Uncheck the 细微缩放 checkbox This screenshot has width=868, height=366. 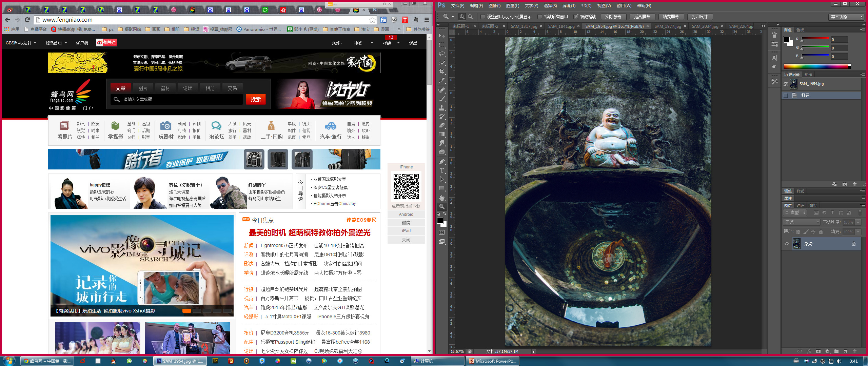576,17
